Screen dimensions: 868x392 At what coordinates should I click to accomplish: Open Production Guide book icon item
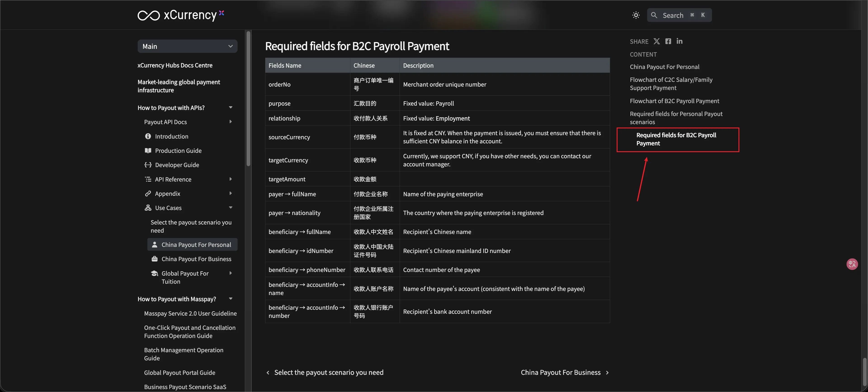pos(178,151)
